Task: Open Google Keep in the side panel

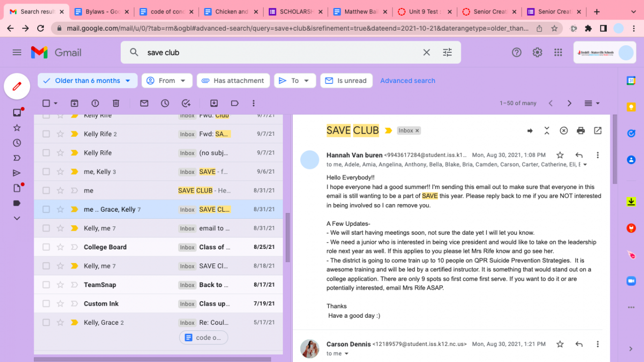Action: click(631, 107)
